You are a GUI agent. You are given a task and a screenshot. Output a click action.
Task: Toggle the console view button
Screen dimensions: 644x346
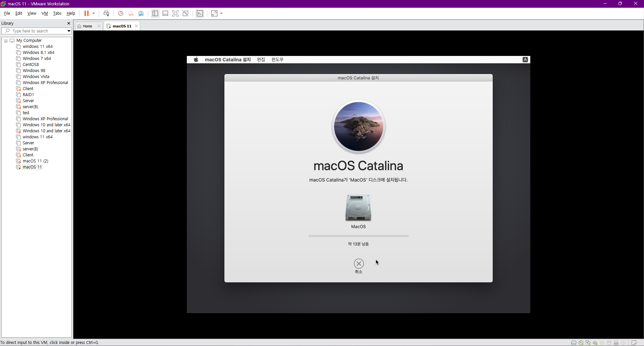(x=200, y=13)
